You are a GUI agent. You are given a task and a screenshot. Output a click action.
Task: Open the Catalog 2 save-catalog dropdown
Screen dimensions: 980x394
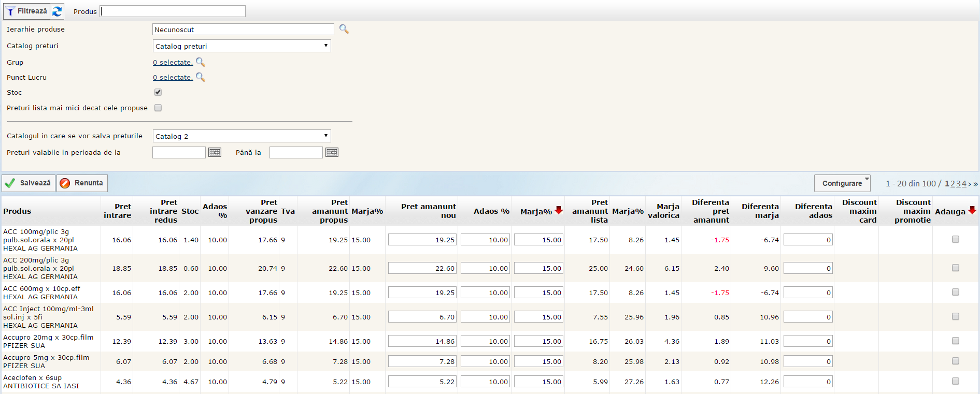pyautogui.click(x=242, y=136)
